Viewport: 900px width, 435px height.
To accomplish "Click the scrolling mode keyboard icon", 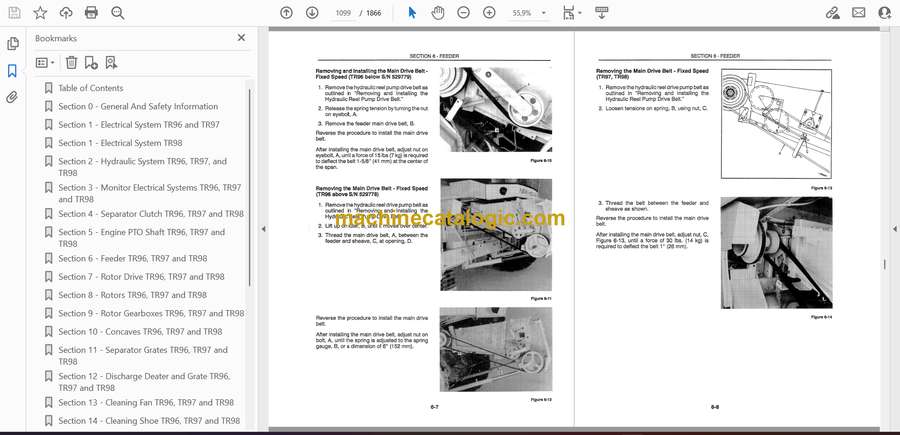I will pos(602,13).
